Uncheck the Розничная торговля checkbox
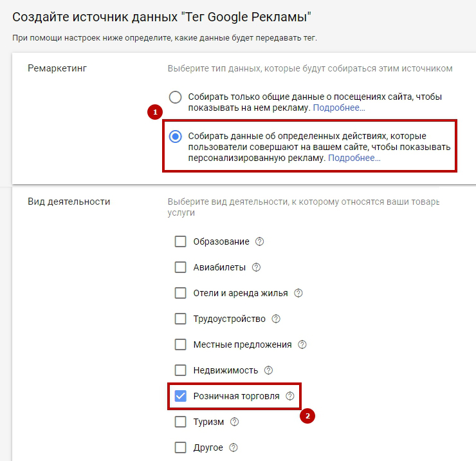The image size is (476, 461). click(x=181, y=396)
